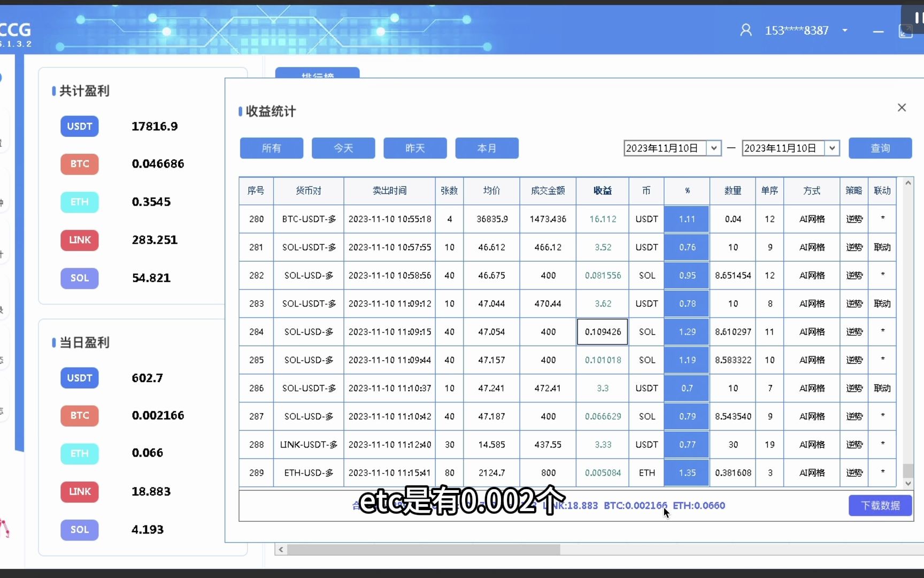Select the ETH badge in 当日盈利 panel
924x578 pixels.
[x=79, y=453]
